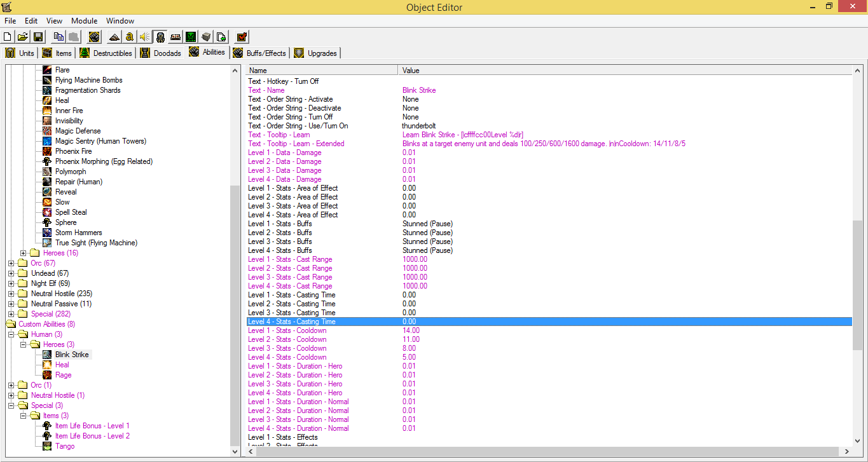The image size is (868, 462).
Task: Select the Repair (Human) ability
Action: point(78,182)
